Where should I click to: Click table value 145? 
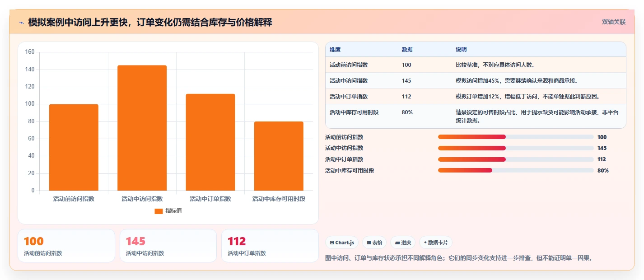[x=406, y=81]
